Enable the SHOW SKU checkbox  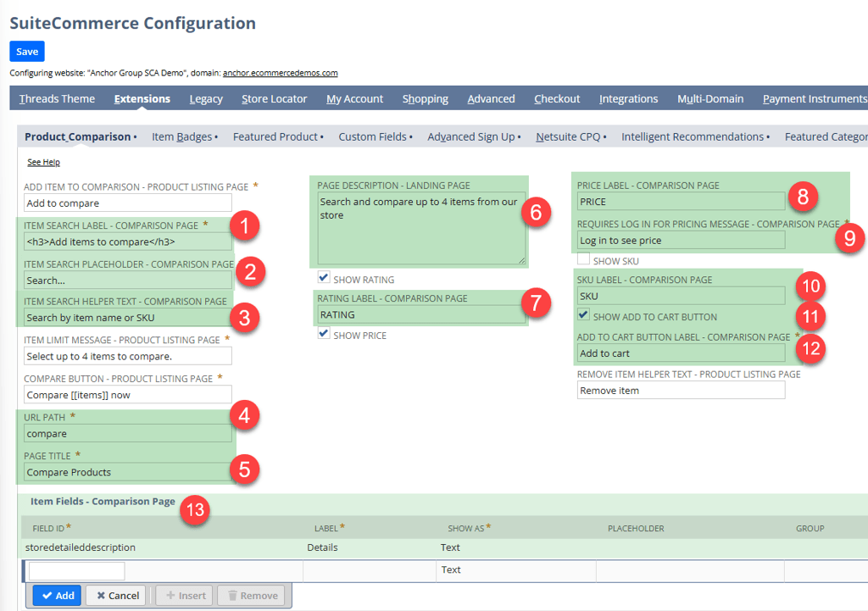click(x=582, y=260)
